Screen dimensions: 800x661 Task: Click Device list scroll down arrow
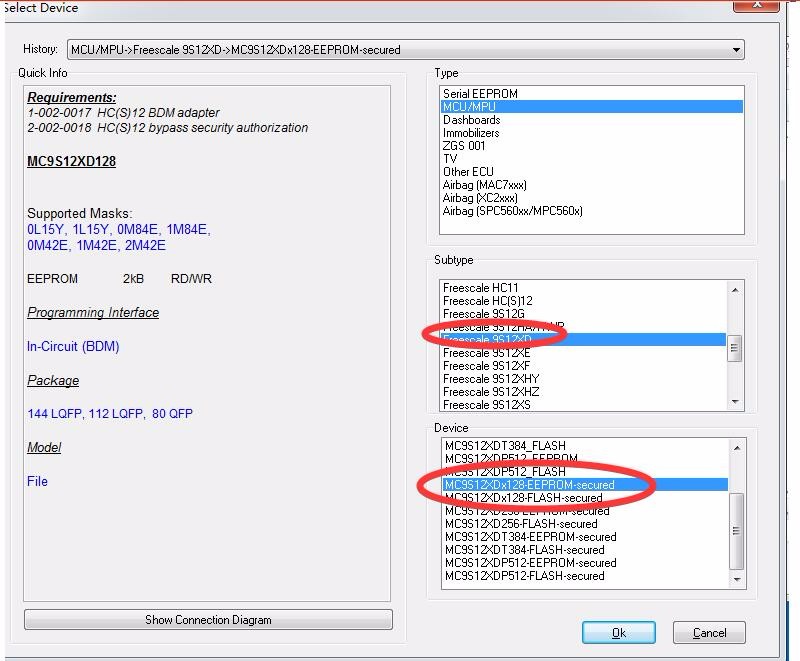click(x=737, y=579)
